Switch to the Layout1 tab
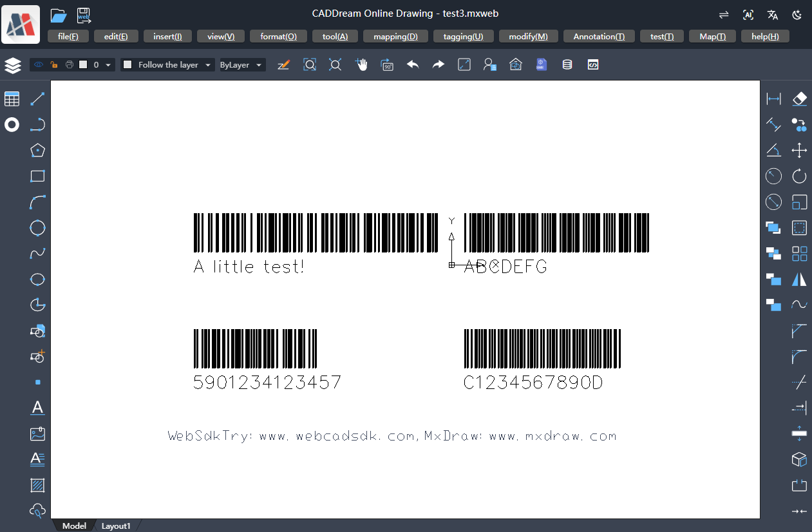812x532 pixels. [116, 526]
